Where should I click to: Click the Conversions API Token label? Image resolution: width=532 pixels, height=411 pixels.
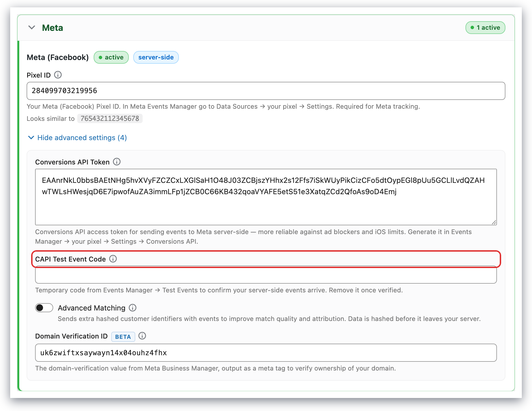click(x=72, y=162)
